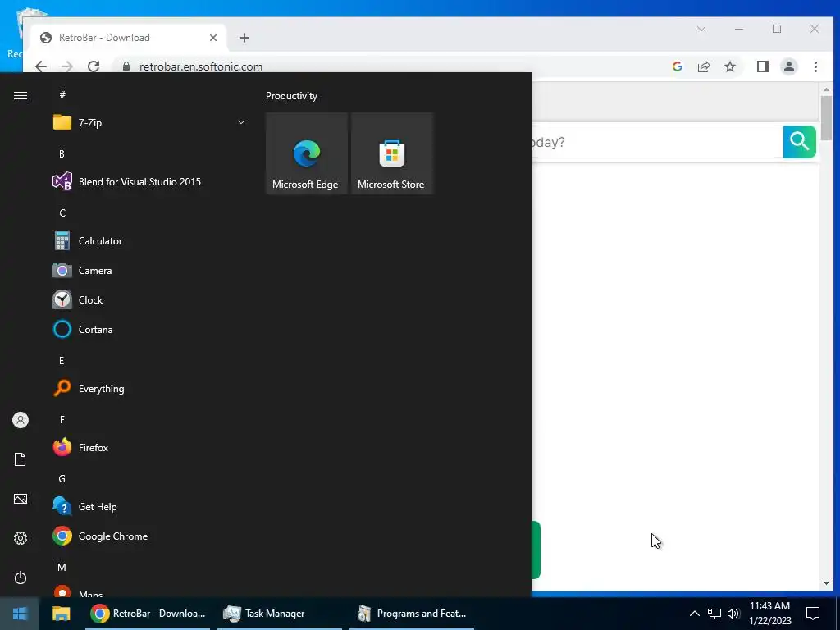Open the Chrome profile avatar

tap(789, 66)
